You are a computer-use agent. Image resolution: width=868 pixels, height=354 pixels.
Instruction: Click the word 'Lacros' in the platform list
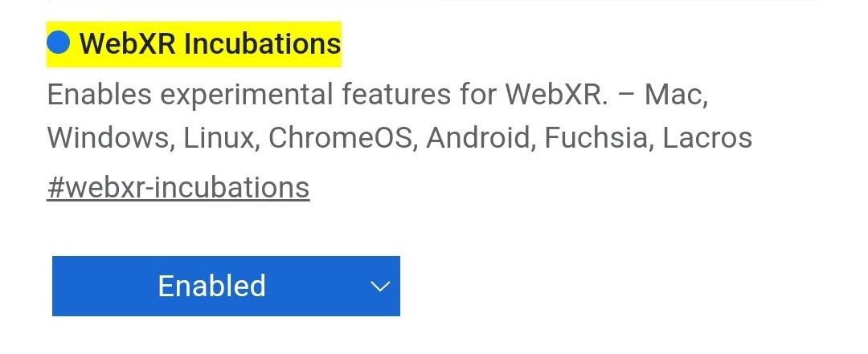coord(707,138)
